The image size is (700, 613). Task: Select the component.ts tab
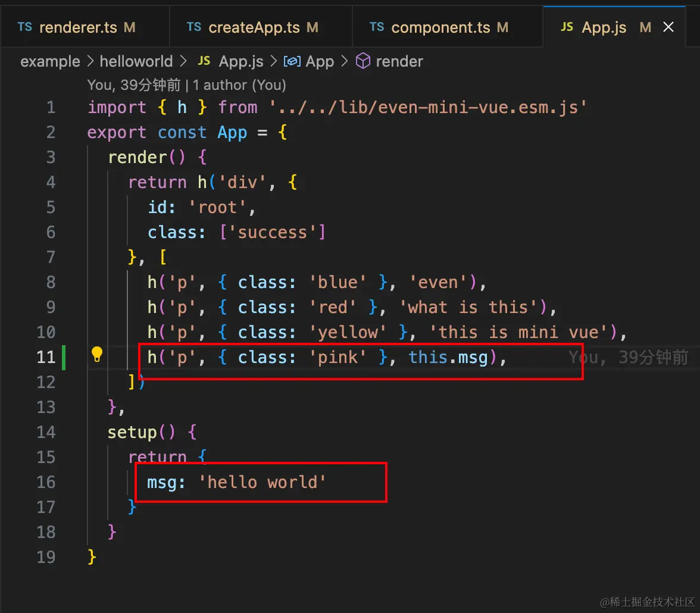click(x=448, y=27)
